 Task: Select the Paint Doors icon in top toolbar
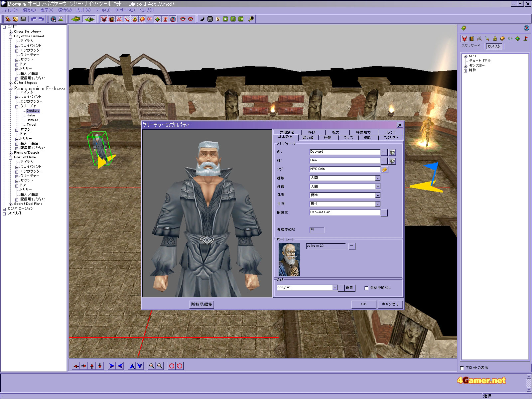(x=112, y=19)
